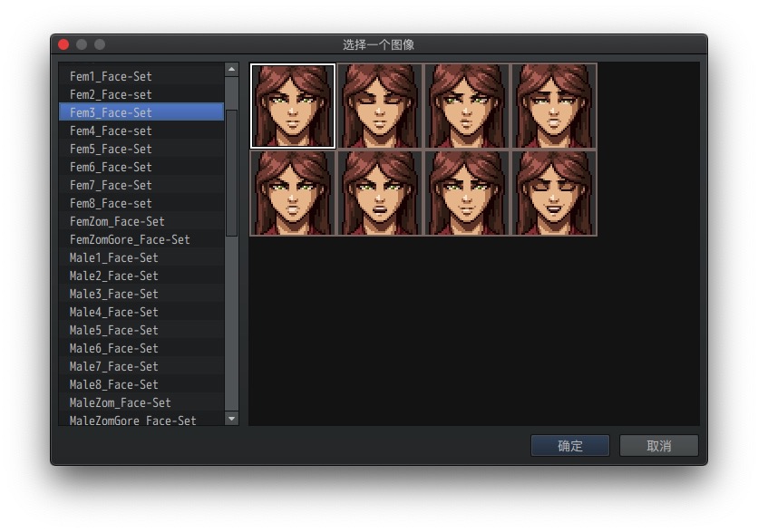
Task: Select Male1_Face-Set in the list
Action: (x=141, y=257)
